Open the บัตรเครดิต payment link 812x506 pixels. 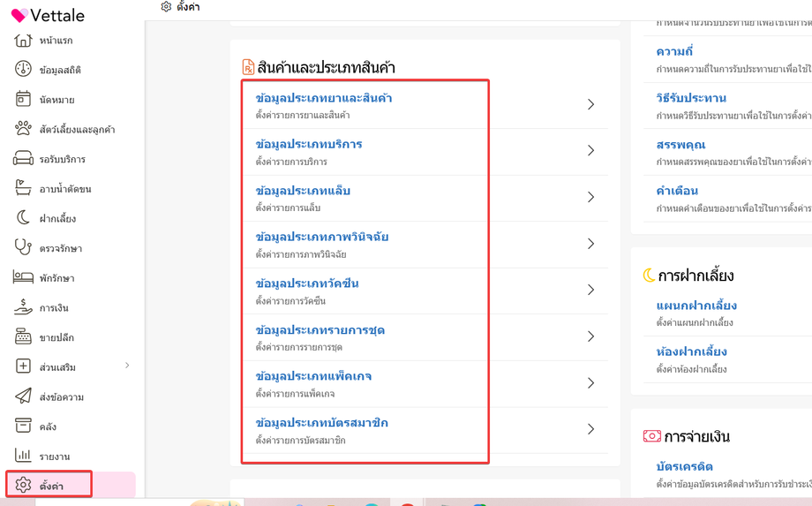click(x=685, y=466)
